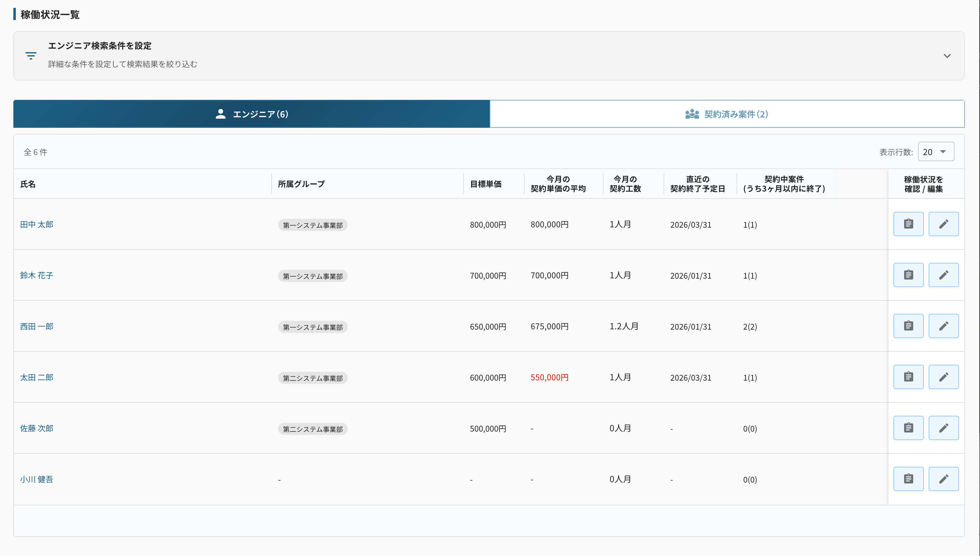Open clipboard status view for 鈴木 花子
Image resolution: width=980 pixels, height=556 pixels.
[908, 275]
